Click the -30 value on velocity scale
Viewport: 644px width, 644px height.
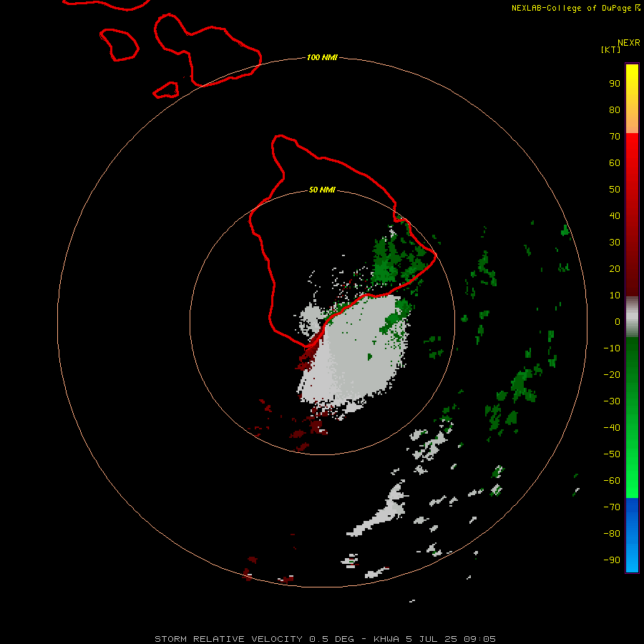[612, 401]
